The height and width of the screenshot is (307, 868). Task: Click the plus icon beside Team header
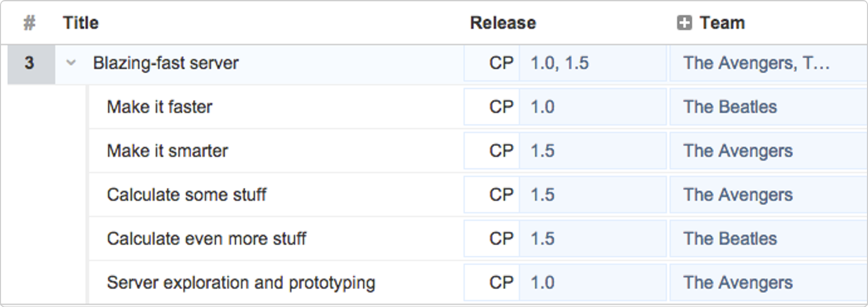684,23
